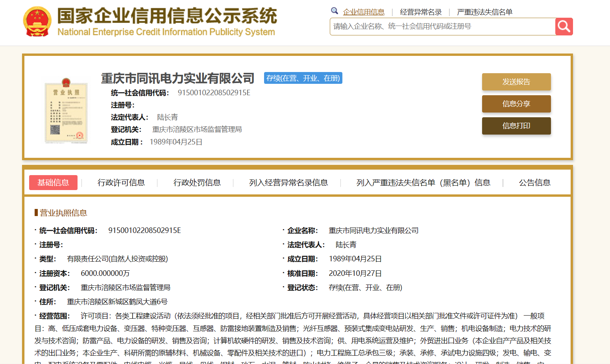Click the approval date 2020年10月27日
Image resolution: width=610 pixels, height=364 pixels.
click(x=355, y=273)
